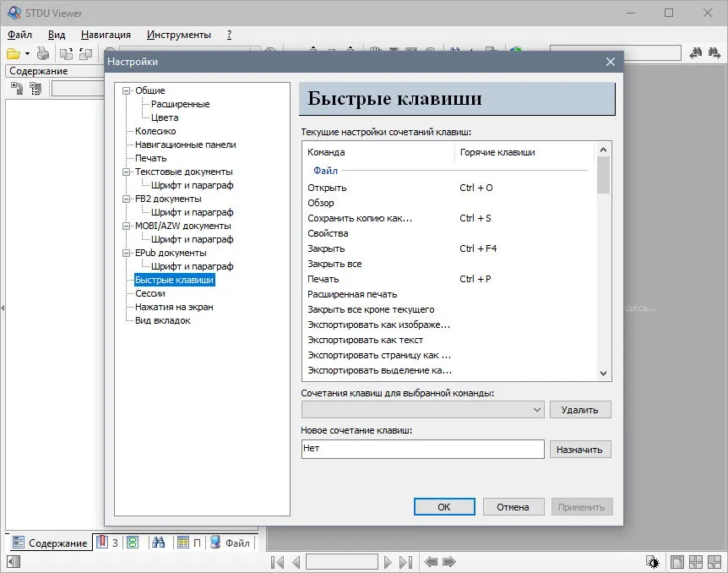Go to the first page arrow icon
Viewport: 728px width, 573px height.
(x=278, y=562)
